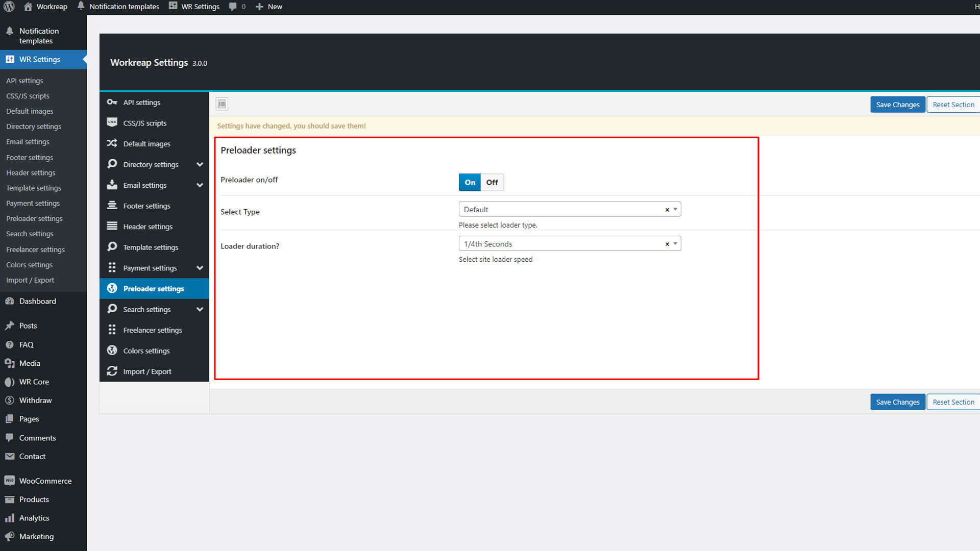
Task: Open Notification templates in top admin bar
Action: click(124, 7)
